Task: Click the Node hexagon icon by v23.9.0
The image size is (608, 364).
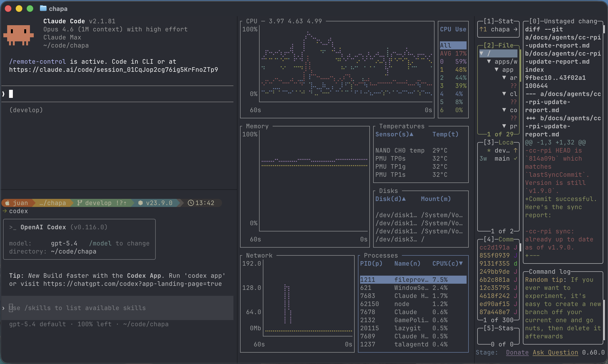Action: point(140,203)
